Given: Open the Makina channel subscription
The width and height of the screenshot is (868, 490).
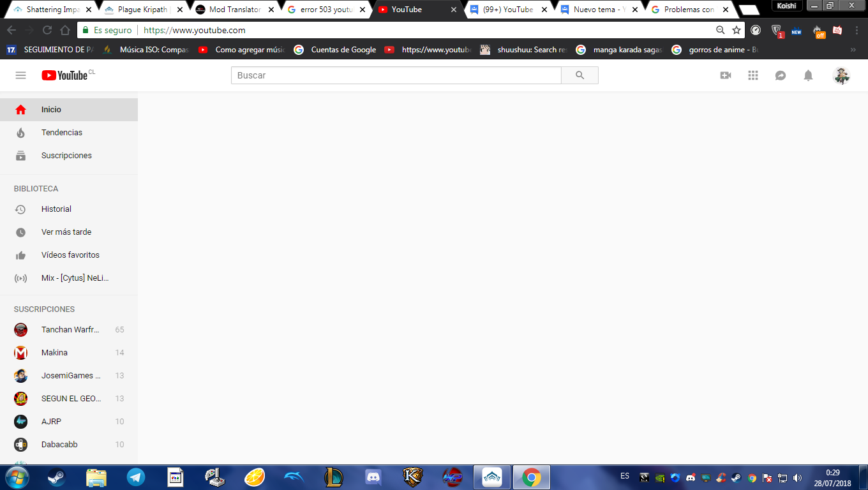Looking at the screenshot, I should click(x=69, y=353).
